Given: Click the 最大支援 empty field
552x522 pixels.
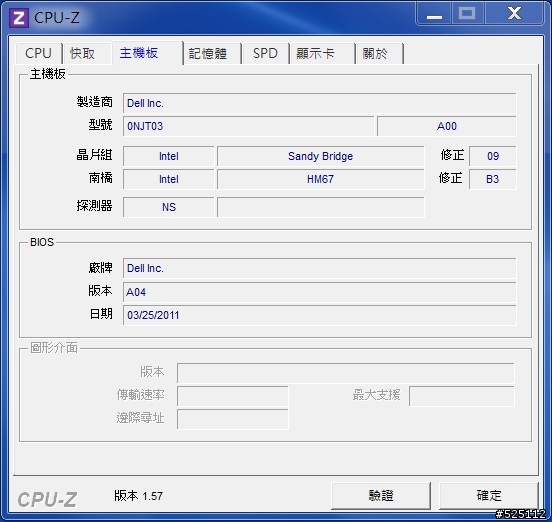Looking at the screenshot, I should point(462,396).
